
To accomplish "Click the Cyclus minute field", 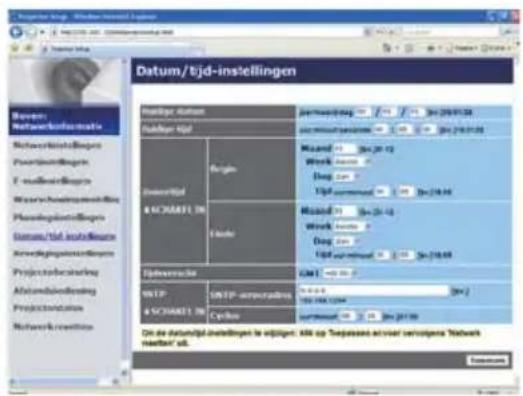I will 372,316.
